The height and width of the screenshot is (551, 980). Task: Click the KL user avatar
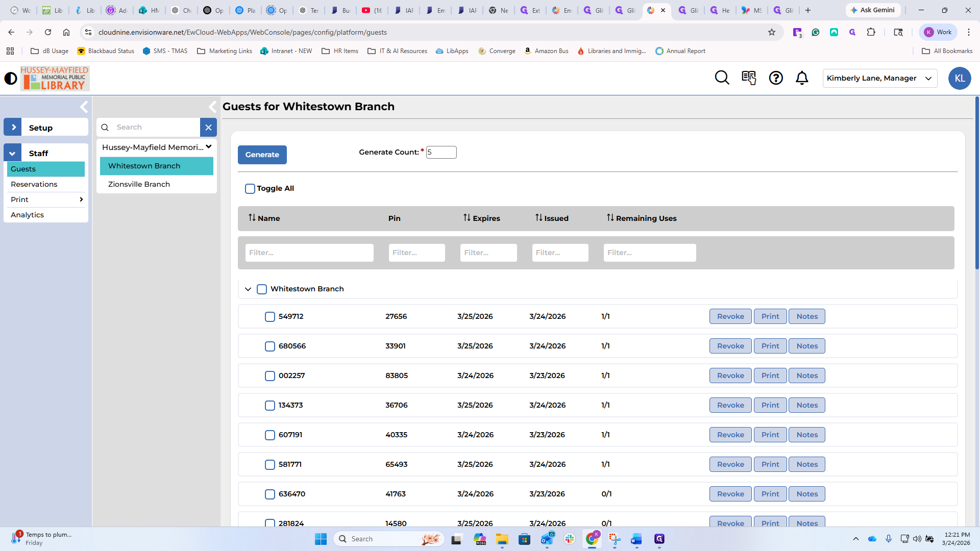point(959,79)
